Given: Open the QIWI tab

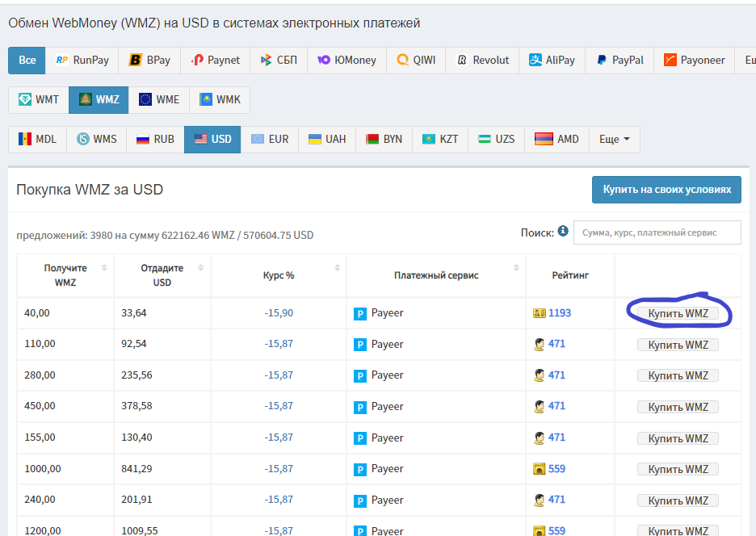Looking at the screenshot, I should point(416,61).
